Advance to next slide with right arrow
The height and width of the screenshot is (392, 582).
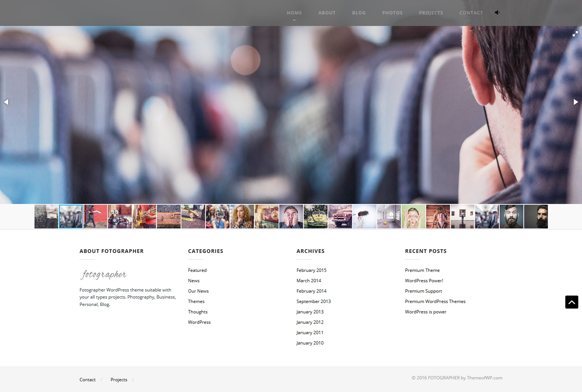click(x=576, y=102)
